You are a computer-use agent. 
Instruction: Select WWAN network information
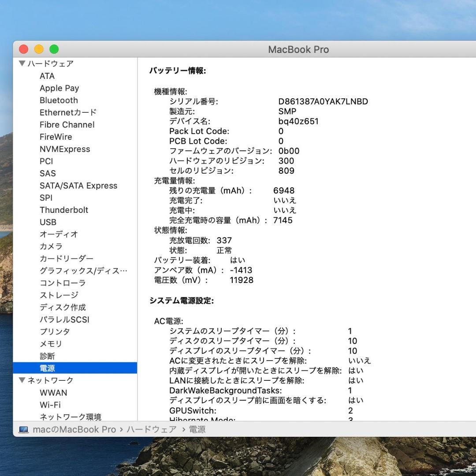pos(53,392)
